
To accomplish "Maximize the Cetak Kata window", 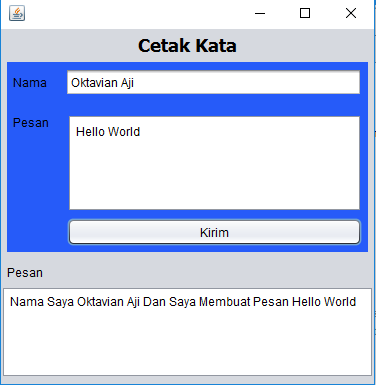I will [305, 13].
